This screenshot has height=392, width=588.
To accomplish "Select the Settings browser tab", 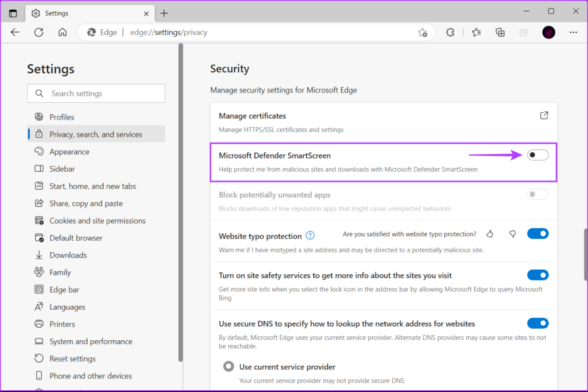I will [90, 14].
